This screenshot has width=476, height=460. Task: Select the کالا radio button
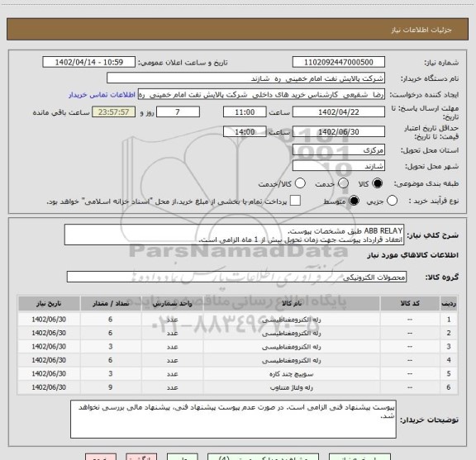pos(378,183)
